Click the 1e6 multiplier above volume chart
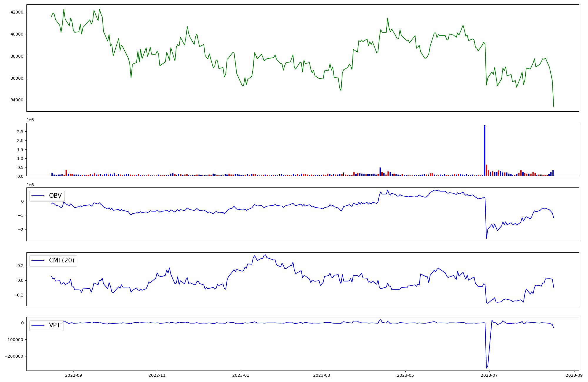Screen dimensions: 588x382 [x=30, y=120]
